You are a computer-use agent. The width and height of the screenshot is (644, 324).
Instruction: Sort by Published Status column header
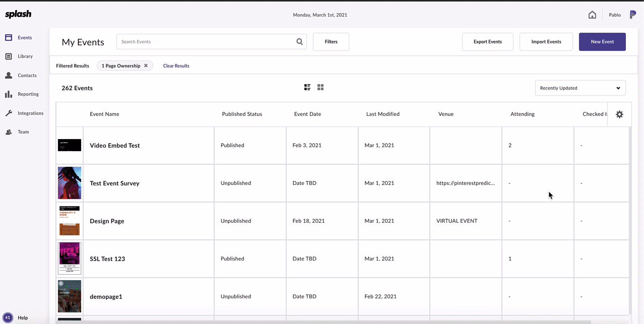[x=242, y=114]
